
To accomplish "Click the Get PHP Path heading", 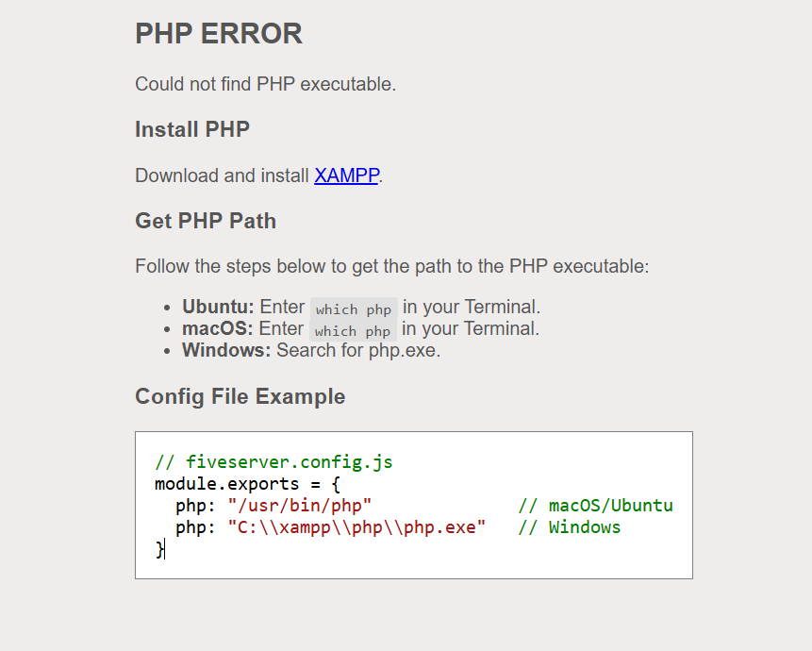I will 206,221.
